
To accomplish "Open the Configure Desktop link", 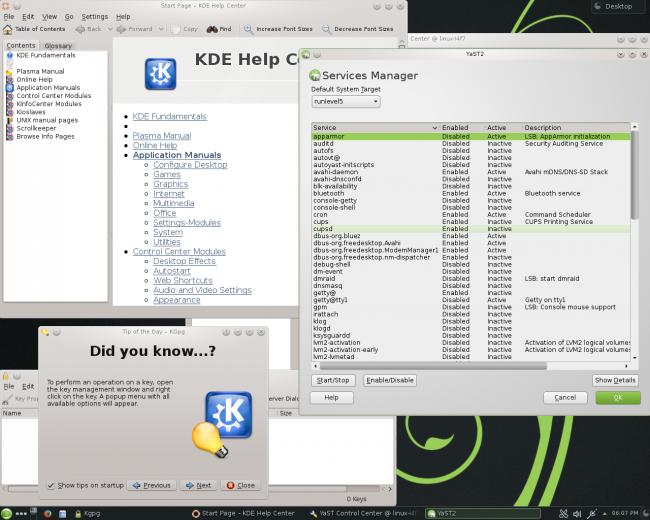I will click(190, 165).
